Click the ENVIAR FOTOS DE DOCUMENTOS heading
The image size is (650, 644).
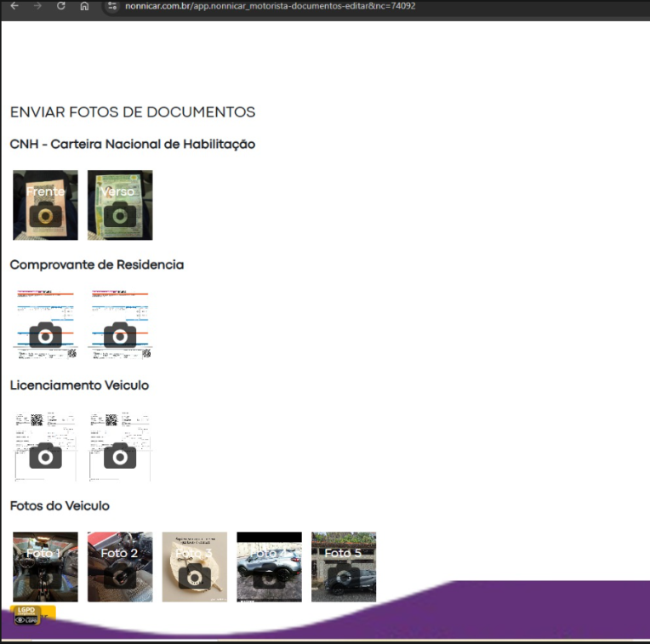133,112
